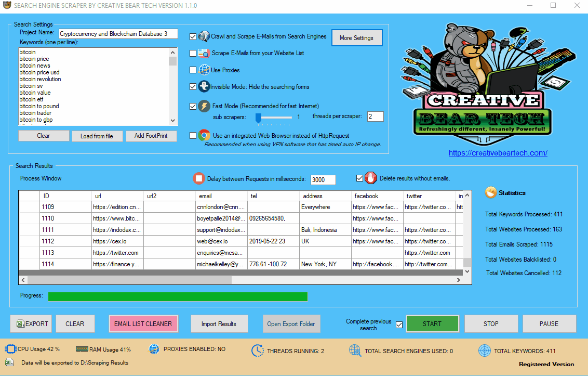Click threads per scraper input field
Image resolution: width=588 pixels, height=376 pixels.
[376, 116]
